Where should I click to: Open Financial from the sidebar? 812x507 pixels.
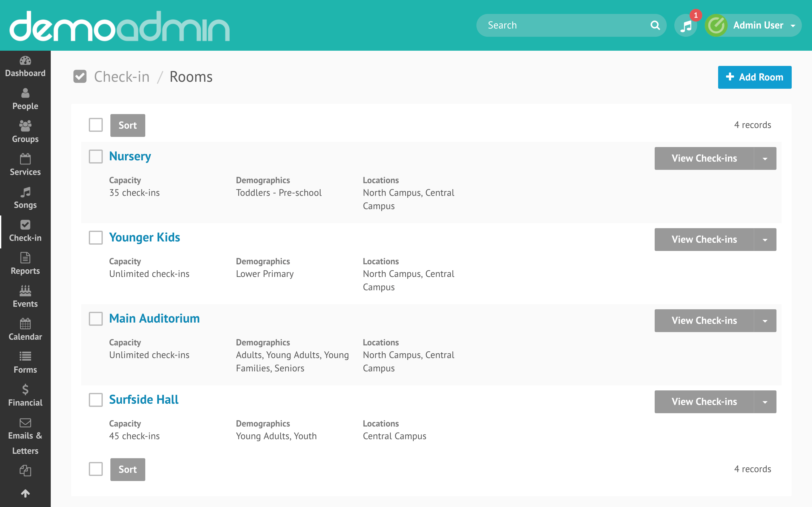coord(25,396)
